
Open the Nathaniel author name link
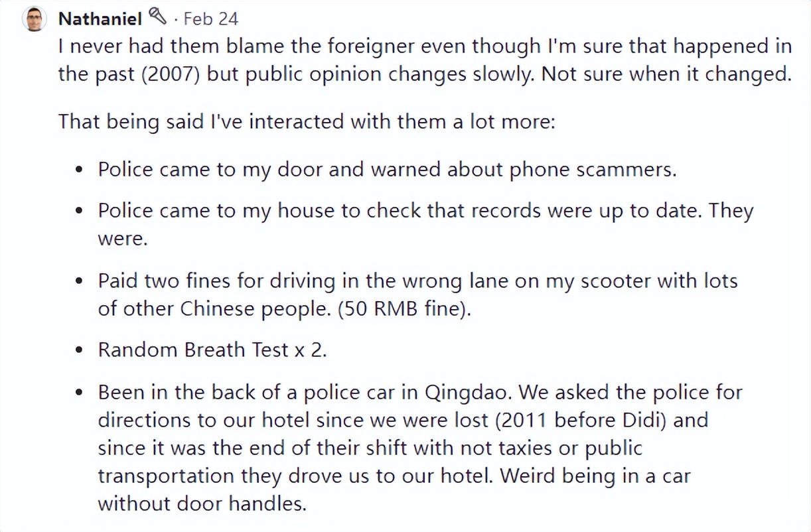[100, 19]
